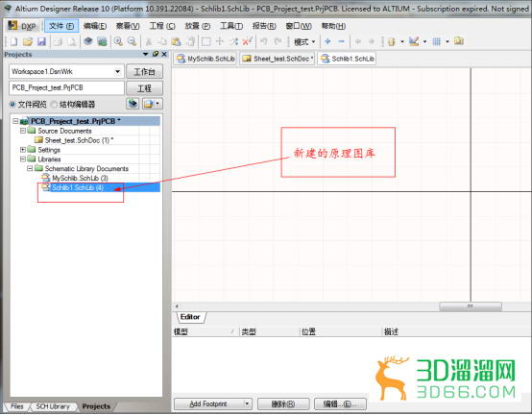This screenshot has height=415, width=532.
Task: Open the 窗口(W) menu
Action: 299,26
